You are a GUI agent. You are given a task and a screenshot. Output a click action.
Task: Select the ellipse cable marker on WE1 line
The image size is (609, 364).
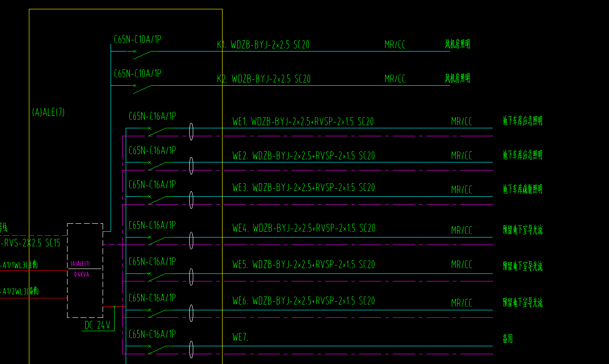[x=191, y=132]
